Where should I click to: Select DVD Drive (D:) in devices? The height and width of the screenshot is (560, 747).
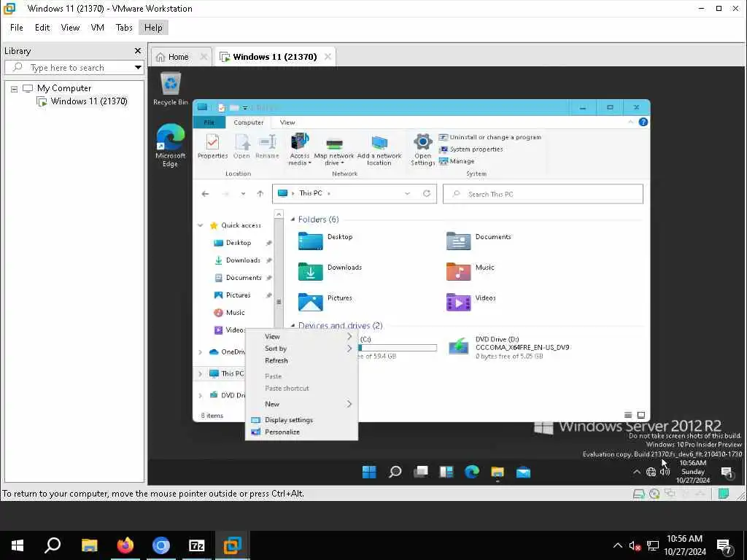point(508,347)
